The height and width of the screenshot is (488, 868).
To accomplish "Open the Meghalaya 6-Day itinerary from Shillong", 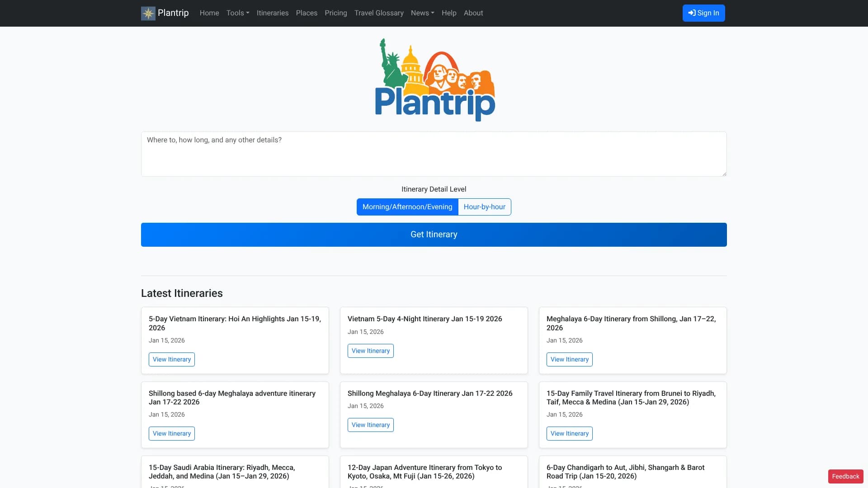I will pos(569,359).
